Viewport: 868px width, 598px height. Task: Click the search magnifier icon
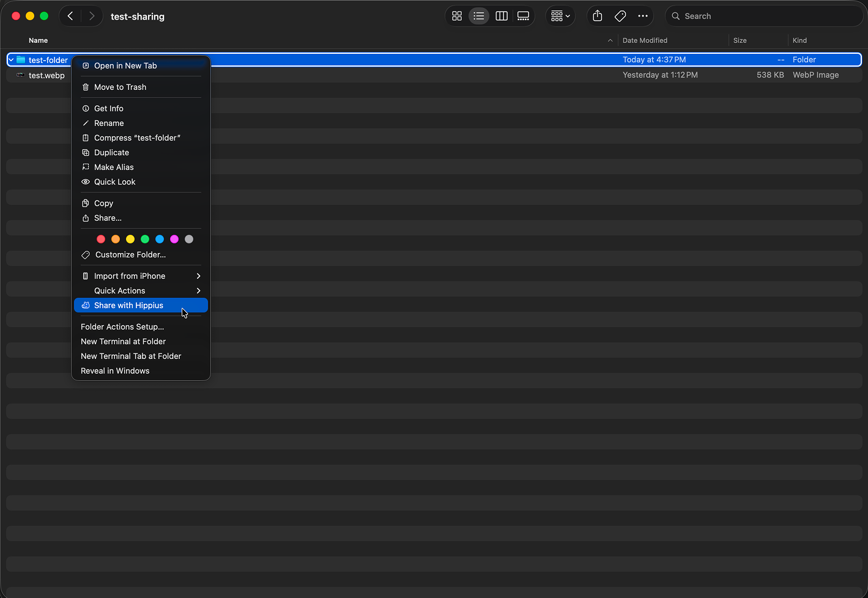(676, 16)
